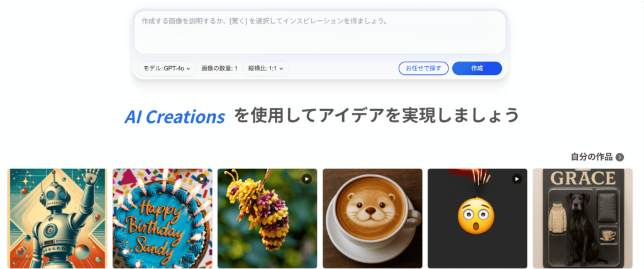Open the surprised emoji thumbnail

[477, 219]
